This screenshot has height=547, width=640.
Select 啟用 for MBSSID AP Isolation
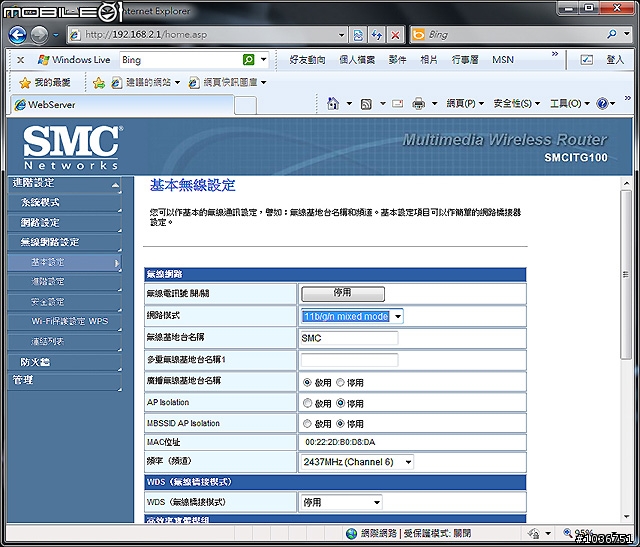[x=307, y=424]
